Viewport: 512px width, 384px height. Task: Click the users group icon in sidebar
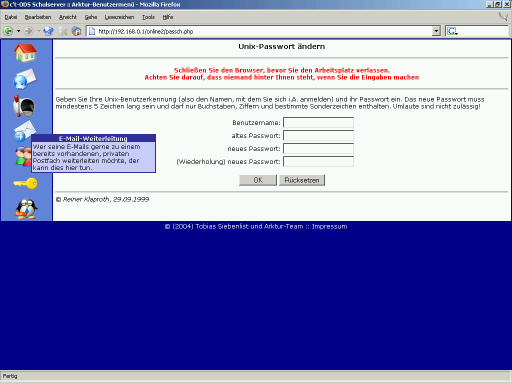coord(22,156)
